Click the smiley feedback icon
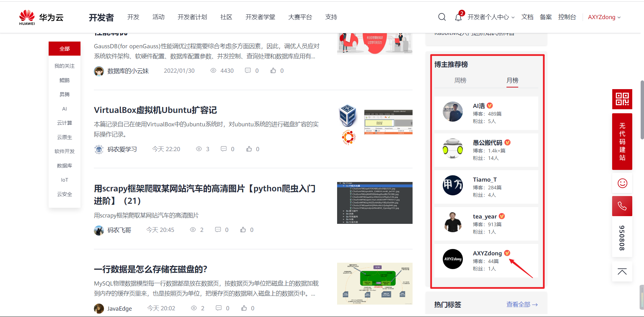Screen dimensions: 644x317 click(x=622, y=183)
